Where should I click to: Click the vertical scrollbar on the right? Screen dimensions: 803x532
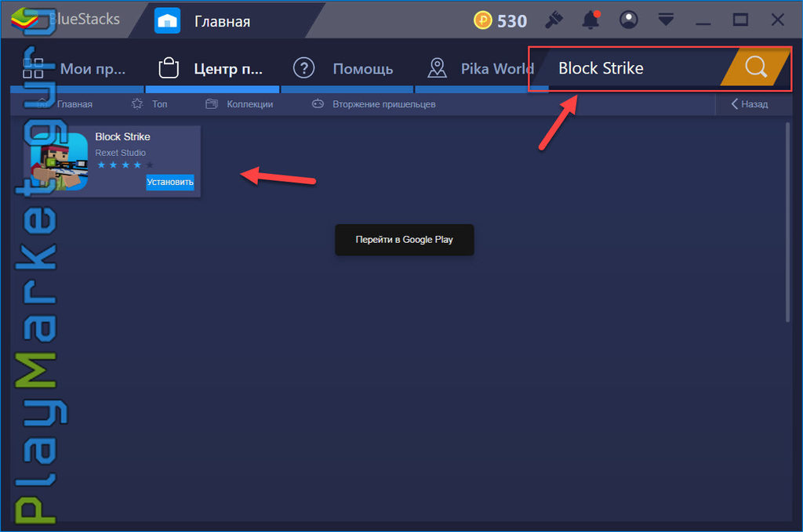tap(787, 222)
